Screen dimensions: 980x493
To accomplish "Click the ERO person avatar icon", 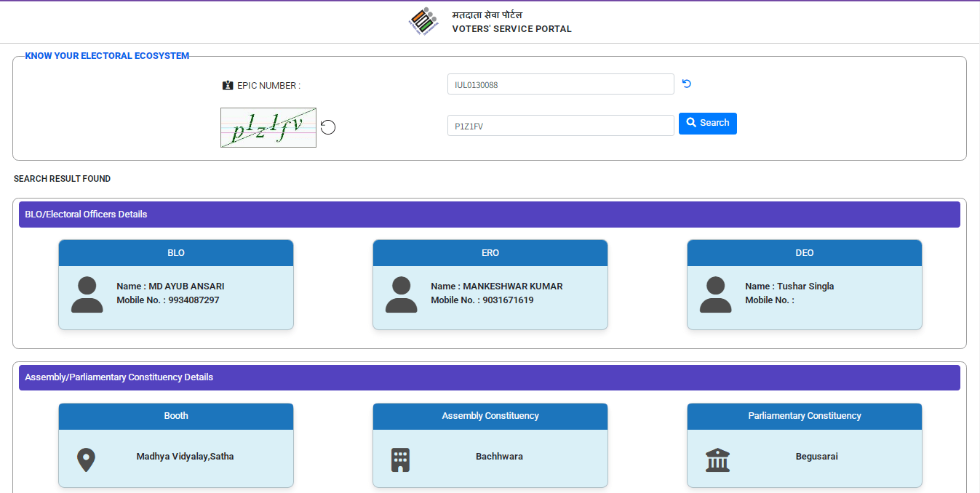I will (402, 294).
